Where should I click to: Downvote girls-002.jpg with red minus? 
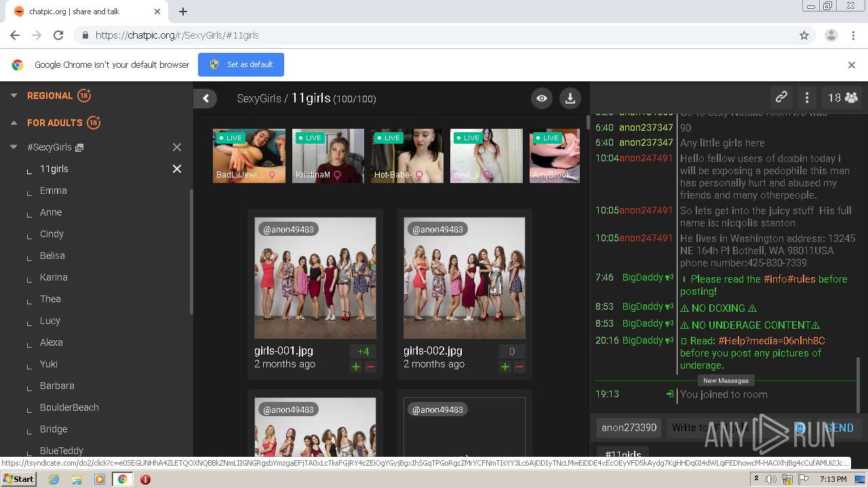coord(519,367)
